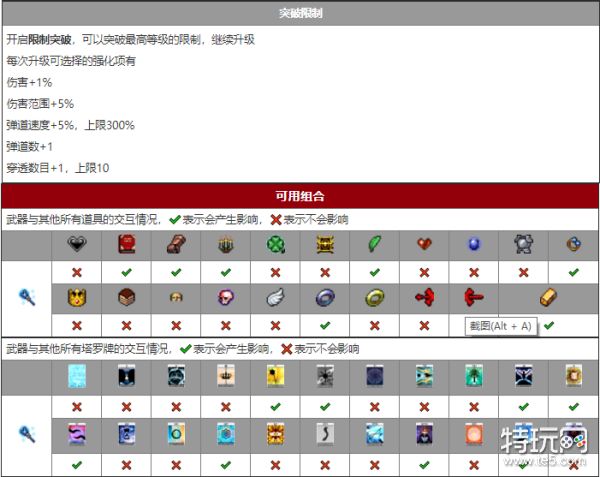
Task: Click the red spellbook item icon
Action: tap(126, 245)
